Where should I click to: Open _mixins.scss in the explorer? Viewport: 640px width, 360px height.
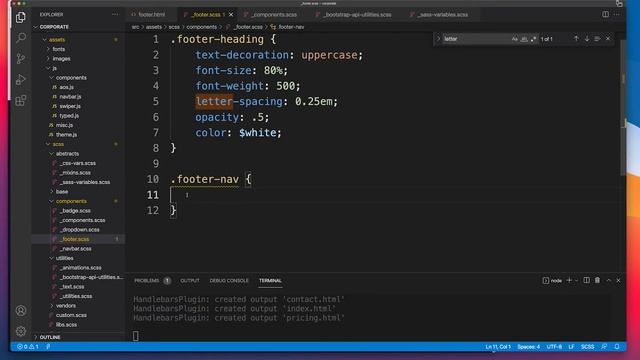(x=75, y=173)
